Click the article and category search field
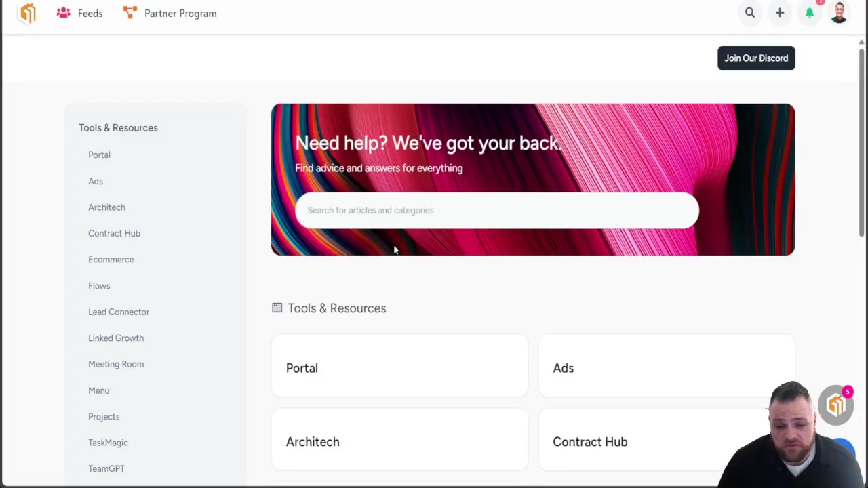This screenshot has height=488, width=868. point(496,210)
